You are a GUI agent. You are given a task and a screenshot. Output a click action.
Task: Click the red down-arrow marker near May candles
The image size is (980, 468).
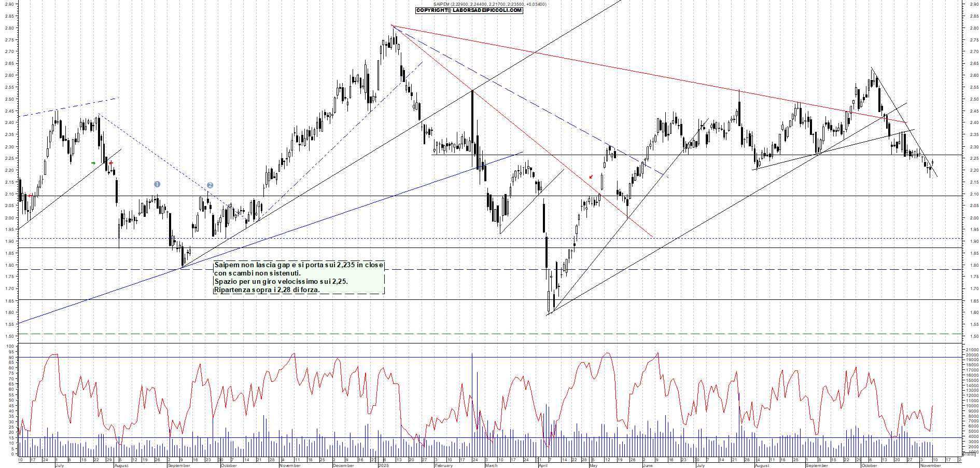pos(591,176)
